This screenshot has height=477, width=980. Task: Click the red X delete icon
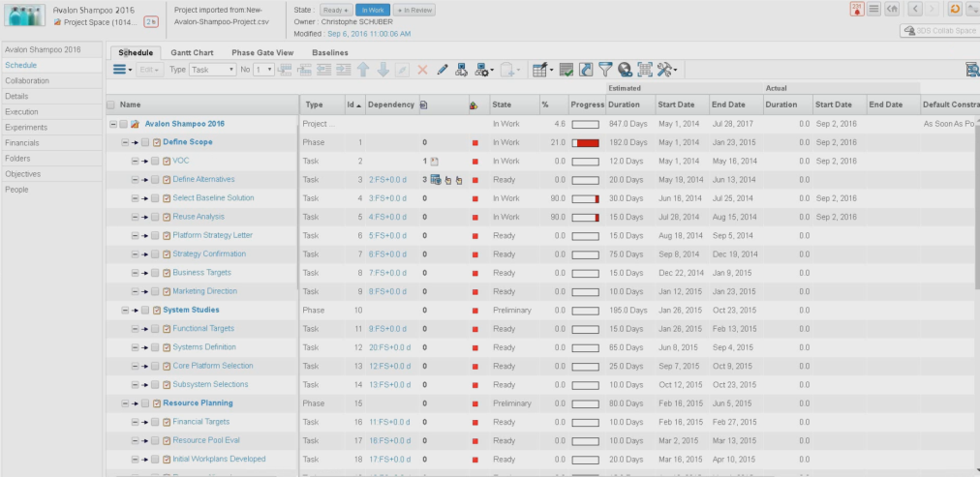point(422,70)
